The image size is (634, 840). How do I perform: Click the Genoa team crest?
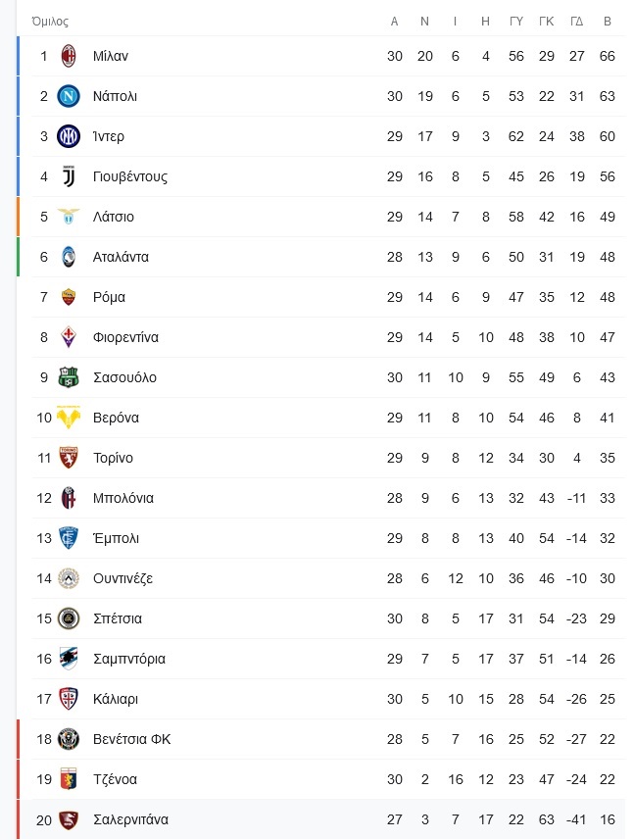click(x=69, y=779)
